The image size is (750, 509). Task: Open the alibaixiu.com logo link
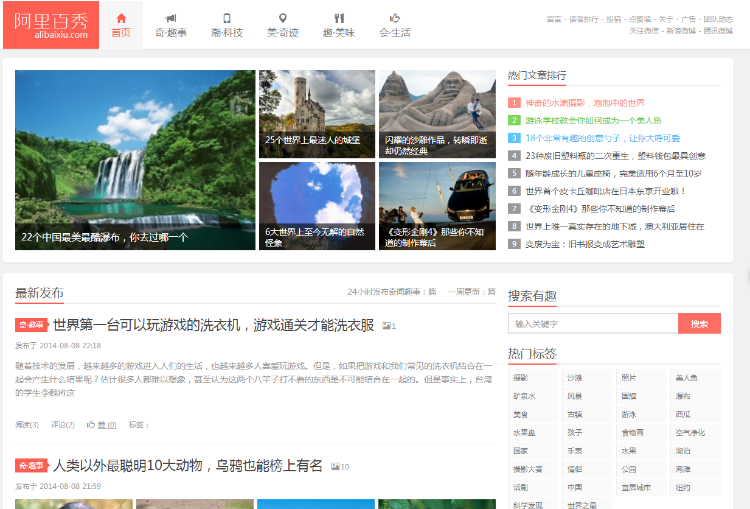click(x=51, y=25)
